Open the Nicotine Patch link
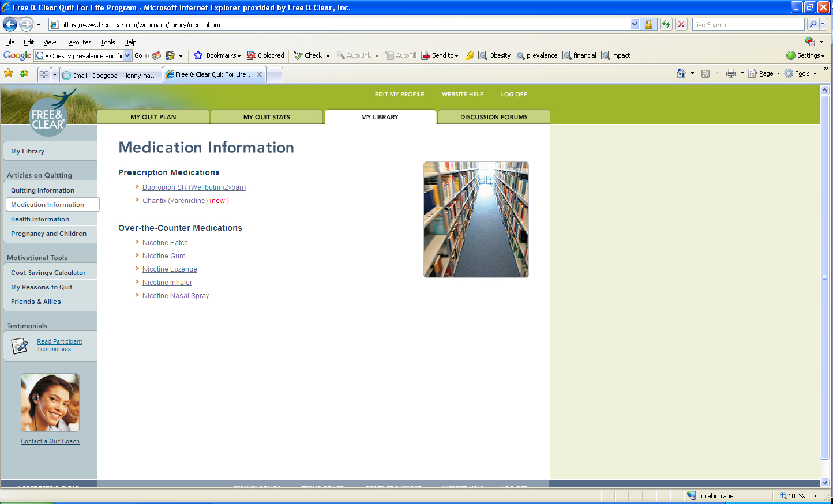Viewport: 833px width, 504px height. [165, 243]
